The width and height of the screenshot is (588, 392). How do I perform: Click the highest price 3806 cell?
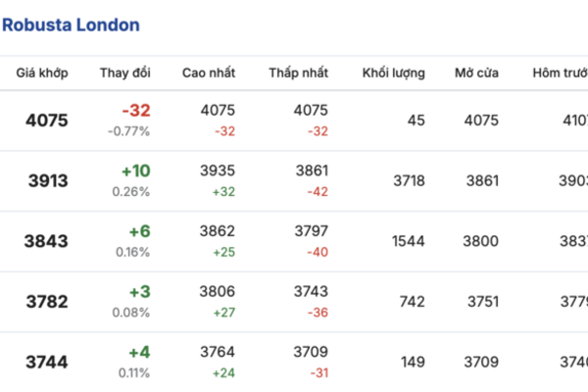[217, 293]
